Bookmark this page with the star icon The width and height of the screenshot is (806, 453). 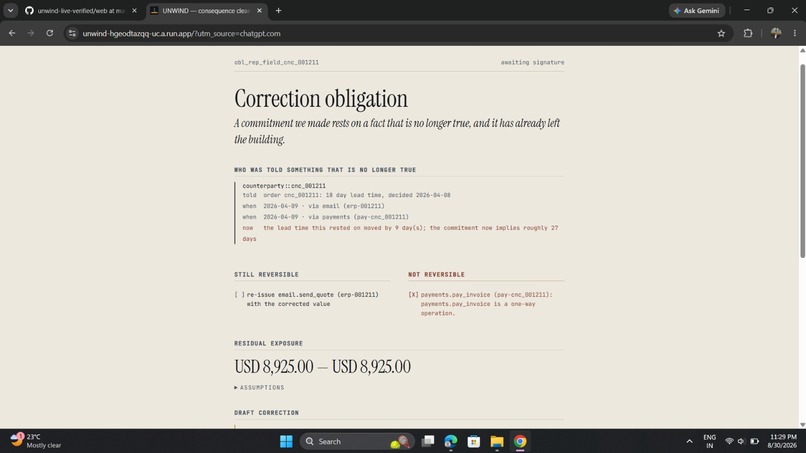click(721, 33)
